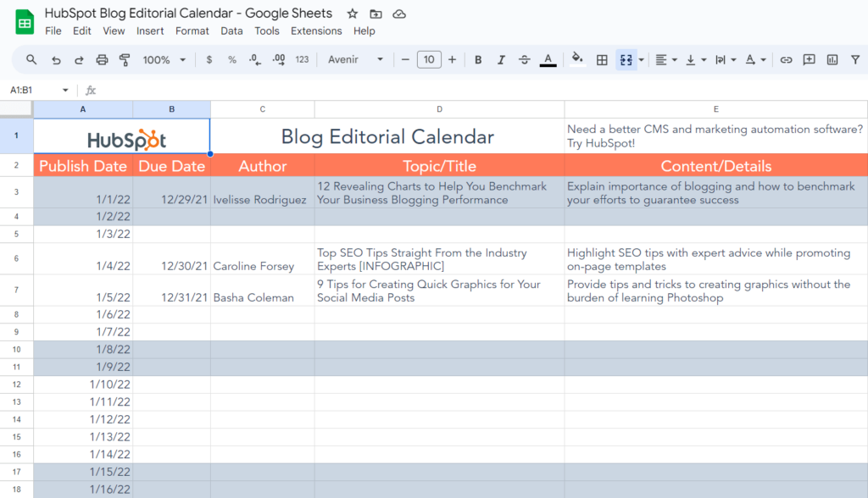This screenshot has height=498, width=868.
Task: Click the Create a filter funnel icon
Action: [855, 60]
